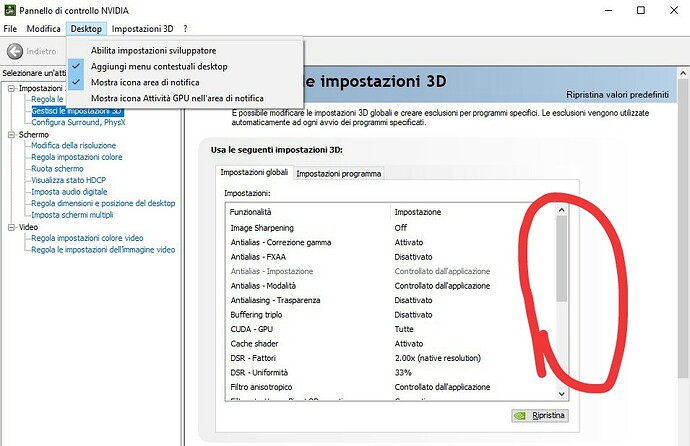Screen dimensions: 690x446
Task: Select DSR - Uniformità row
Action: coord(390,373)
